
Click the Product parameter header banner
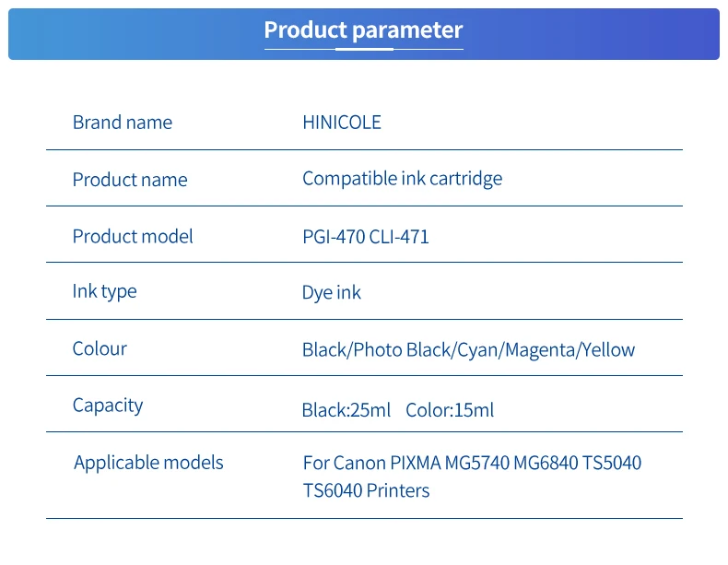pyautogui.click(x=363, y=34)
